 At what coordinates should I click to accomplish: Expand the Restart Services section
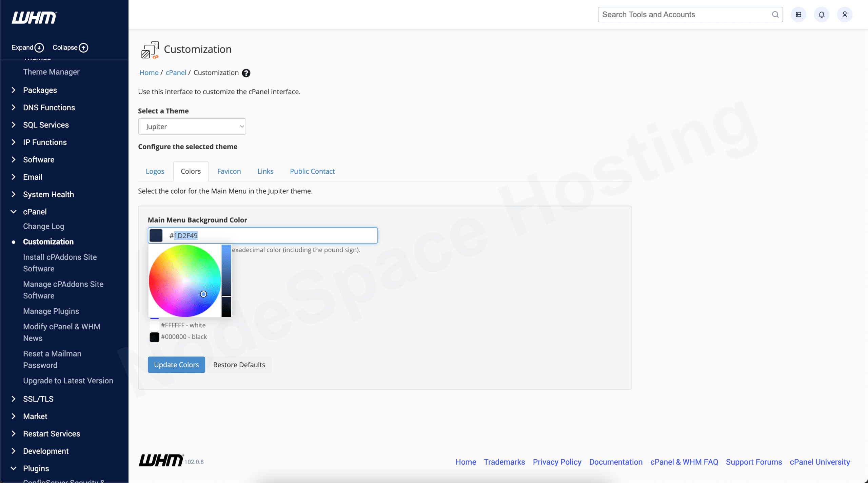[x=14, y=433]
